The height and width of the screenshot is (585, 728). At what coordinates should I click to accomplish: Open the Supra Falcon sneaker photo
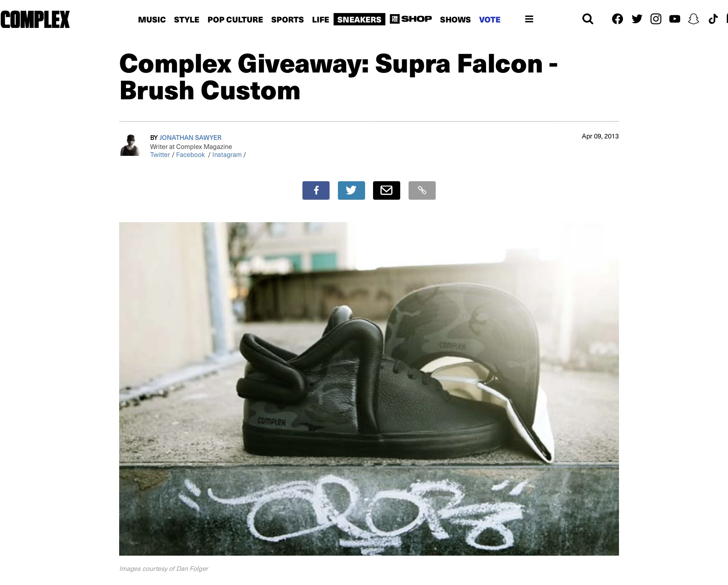click(369, 389)
